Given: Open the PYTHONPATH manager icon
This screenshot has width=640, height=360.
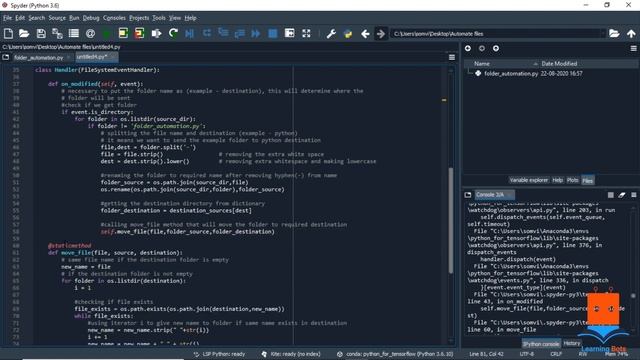Looking at the screenshot, I should 348,33.
